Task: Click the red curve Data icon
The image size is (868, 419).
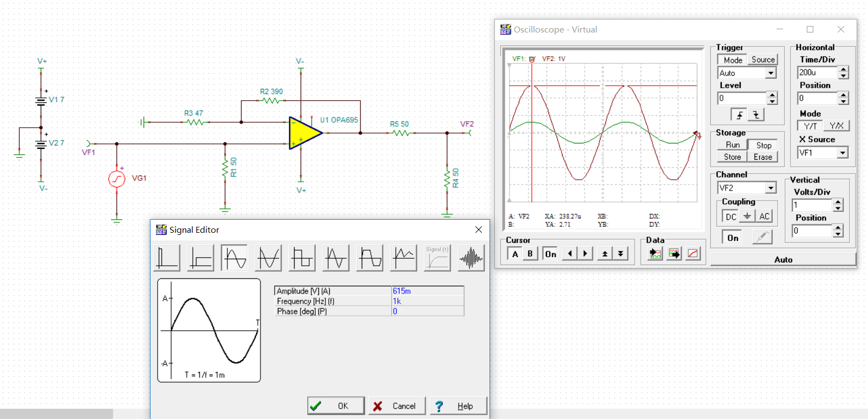Action: pyautogui.click(x=693, y=254)
